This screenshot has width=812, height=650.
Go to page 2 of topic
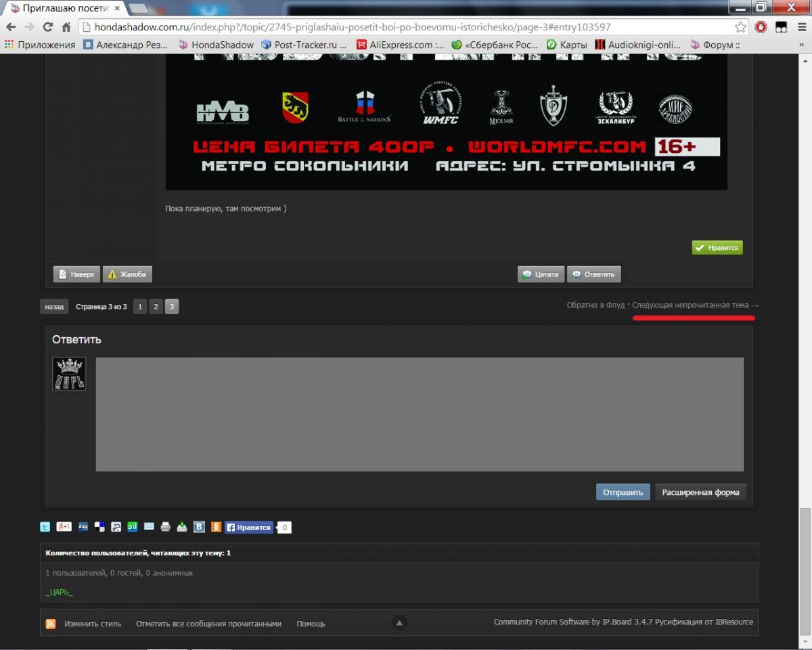[x=156, y=307]
